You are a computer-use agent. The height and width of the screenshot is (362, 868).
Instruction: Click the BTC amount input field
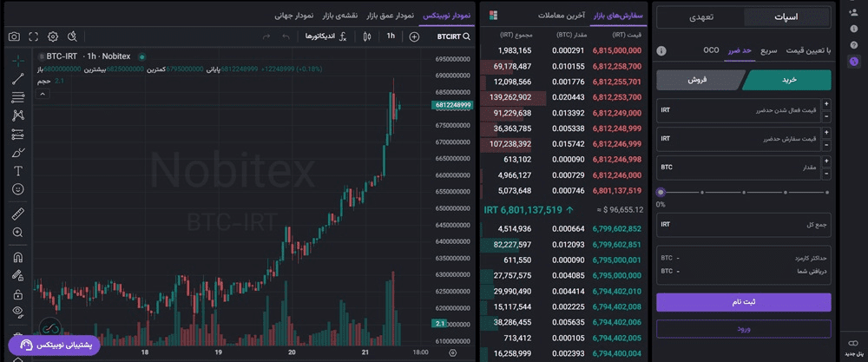(x=736, y=167)
